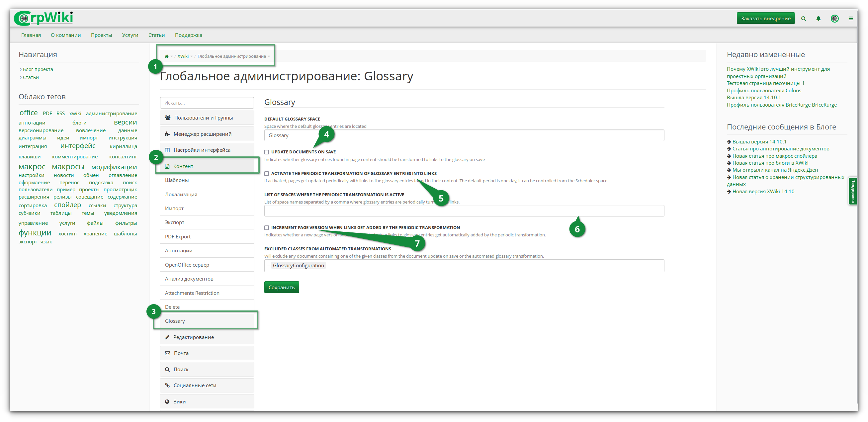This screenshot has width=868, height=422.
Task: Expand XWiki breadcrumb dropdown caret
Action: pos(191,56)
